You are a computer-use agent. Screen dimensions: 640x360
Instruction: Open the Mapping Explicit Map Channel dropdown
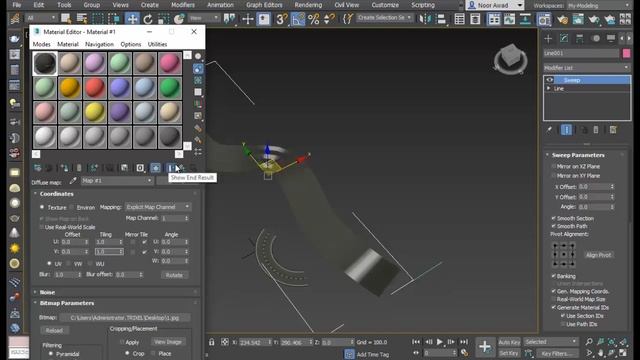click(x=158, y=207)
